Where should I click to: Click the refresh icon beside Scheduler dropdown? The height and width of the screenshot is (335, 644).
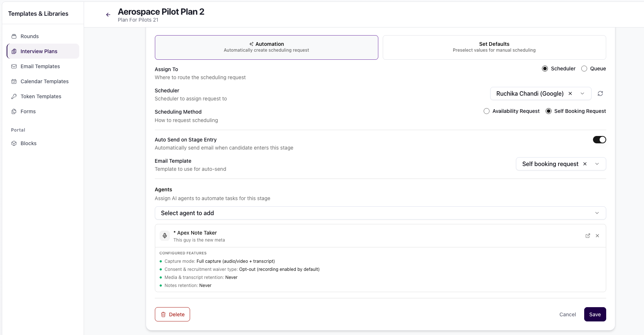coord(600,93)
